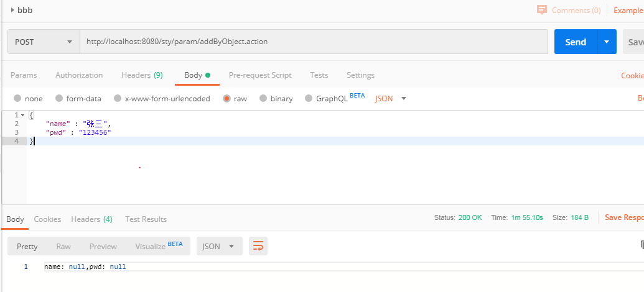This screenshot has width=644, height=292.
Task: Select the Preview response view
Action: 103,246
